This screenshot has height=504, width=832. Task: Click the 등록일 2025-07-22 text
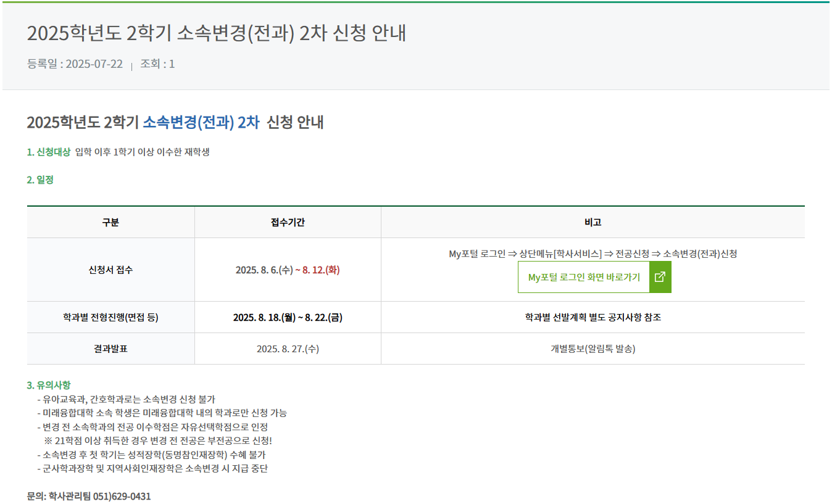(75, 64)
